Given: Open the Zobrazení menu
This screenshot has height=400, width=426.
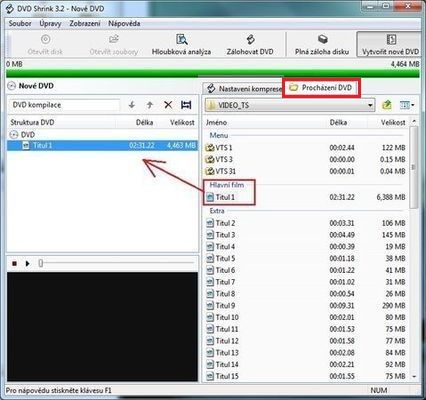Looking at the screenshot, I should [85, 23].
